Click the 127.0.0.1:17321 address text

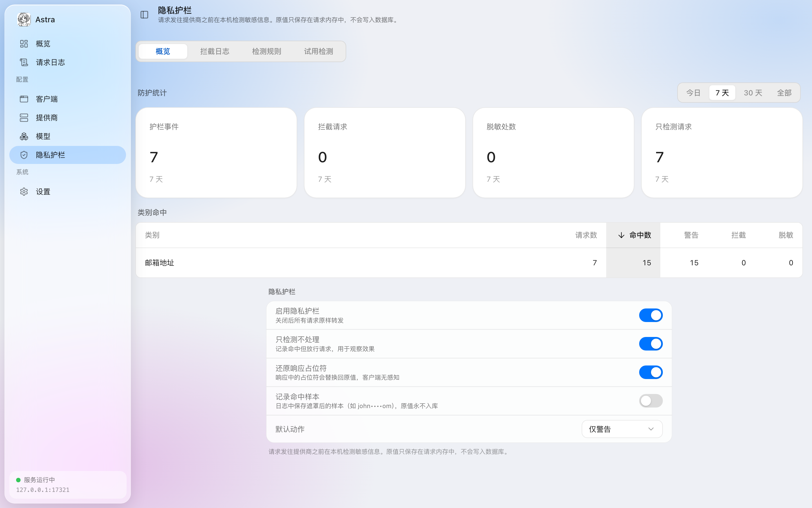(43, 490)
